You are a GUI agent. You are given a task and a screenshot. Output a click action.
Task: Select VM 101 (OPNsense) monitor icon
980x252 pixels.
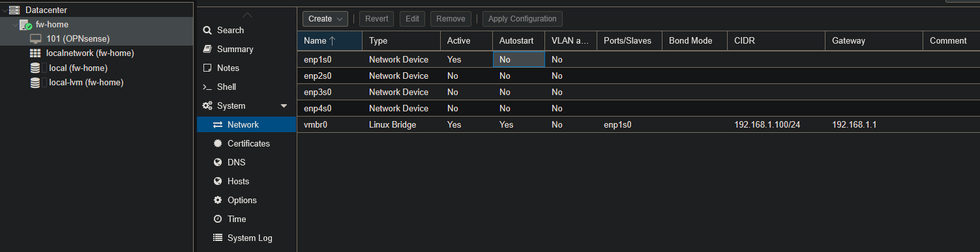pos(36,38)
